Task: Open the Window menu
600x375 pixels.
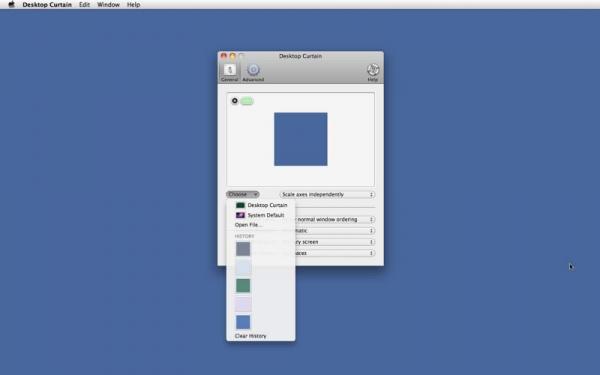Action: point(108,5)
